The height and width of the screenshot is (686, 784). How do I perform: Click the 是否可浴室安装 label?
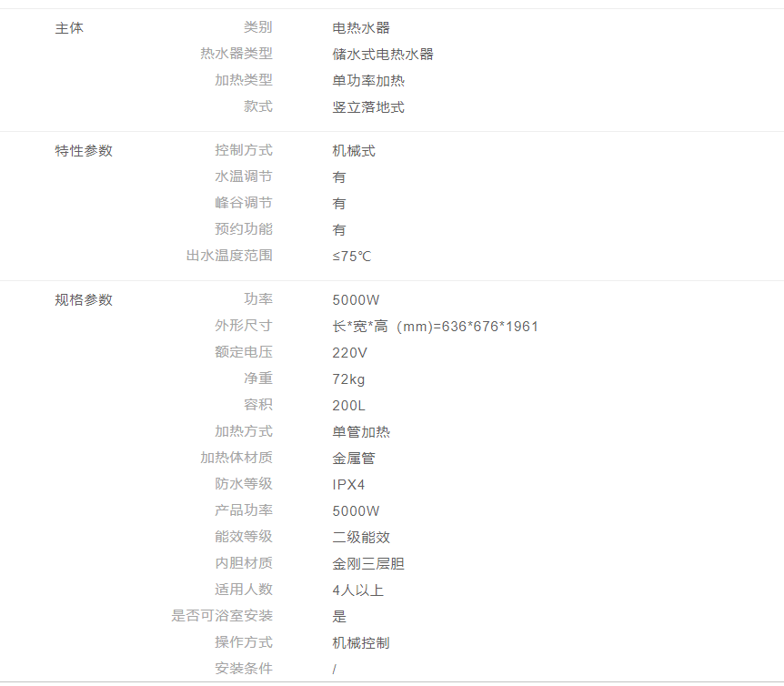(222, 617)
